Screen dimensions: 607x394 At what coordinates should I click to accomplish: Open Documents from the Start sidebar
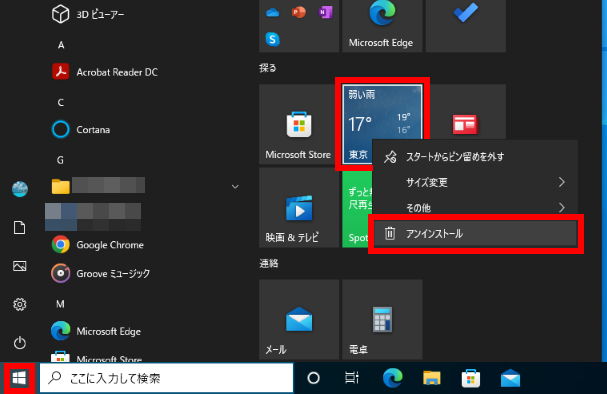(x=20, y=228)
